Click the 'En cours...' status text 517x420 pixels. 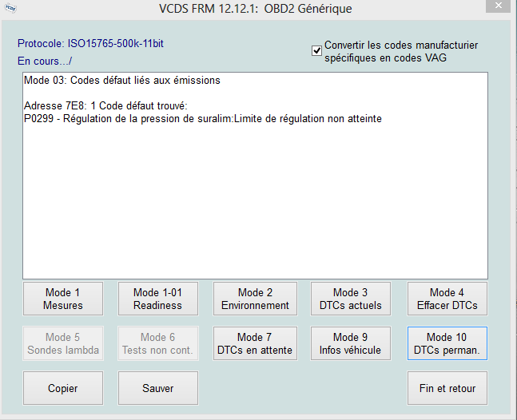[x=45, y=61]
